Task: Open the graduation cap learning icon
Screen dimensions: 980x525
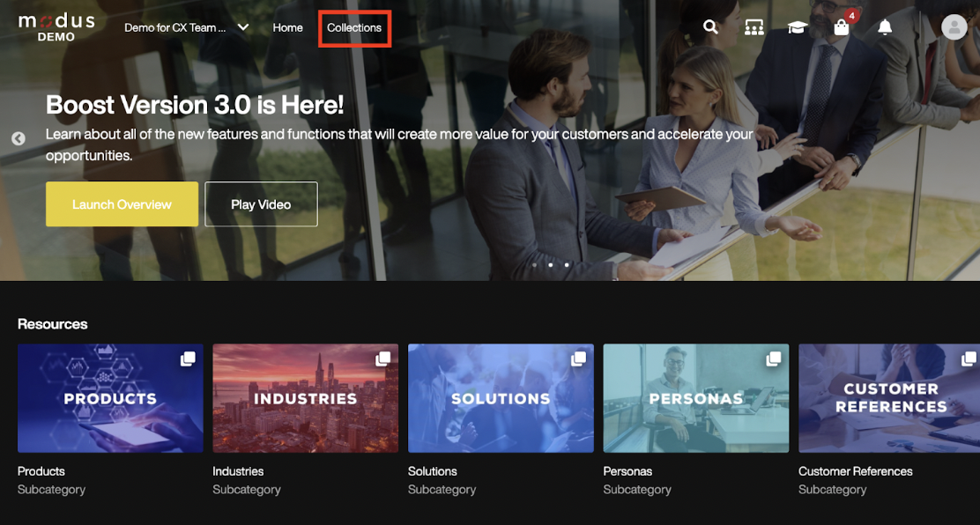Action: (x=798, y=27)
